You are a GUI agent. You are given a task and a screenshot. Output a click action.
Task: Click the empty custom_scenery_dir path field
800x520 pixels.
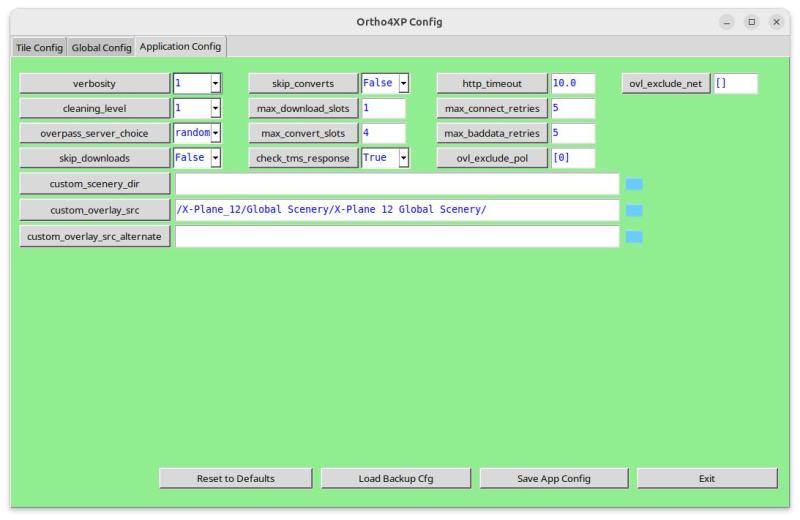[x=397, y=184]
